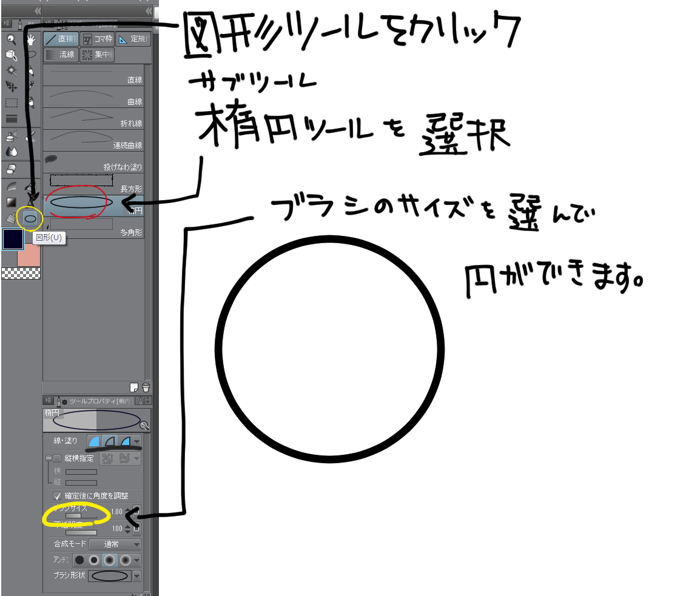Click the trash can delete sub tool icon

click(x=146, y=387)
